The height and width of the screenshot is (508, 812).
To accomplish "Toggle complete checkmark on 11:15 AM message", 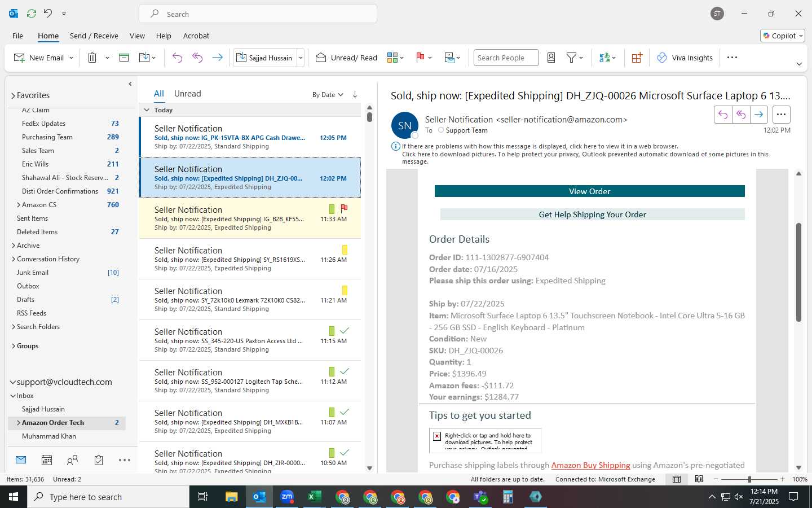I will pos(345,330).
